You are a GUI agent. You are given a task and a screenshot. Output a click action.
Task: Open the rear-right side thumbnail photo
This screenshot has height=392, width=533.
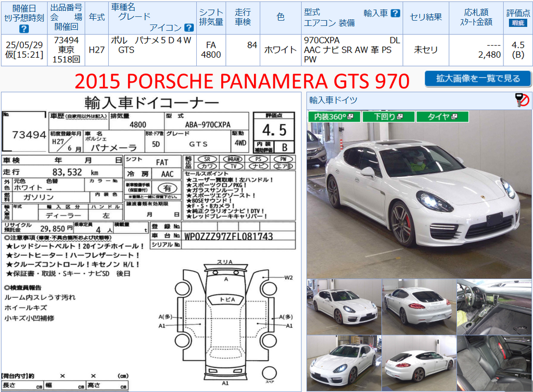tap(419, 363)
